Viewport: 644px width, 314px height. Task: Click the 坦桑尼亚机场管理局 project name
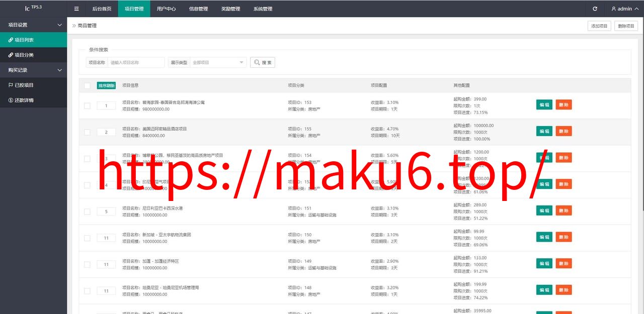tap(171, 288)
